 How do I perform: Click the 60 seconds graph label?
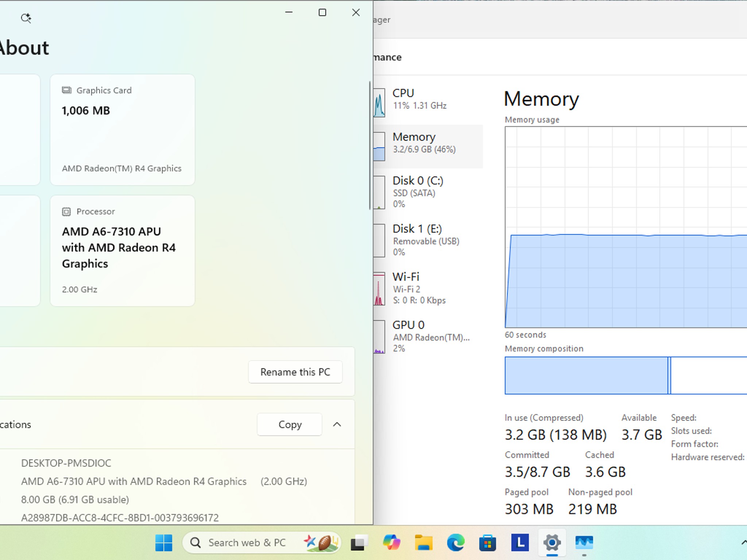point(525,335)
